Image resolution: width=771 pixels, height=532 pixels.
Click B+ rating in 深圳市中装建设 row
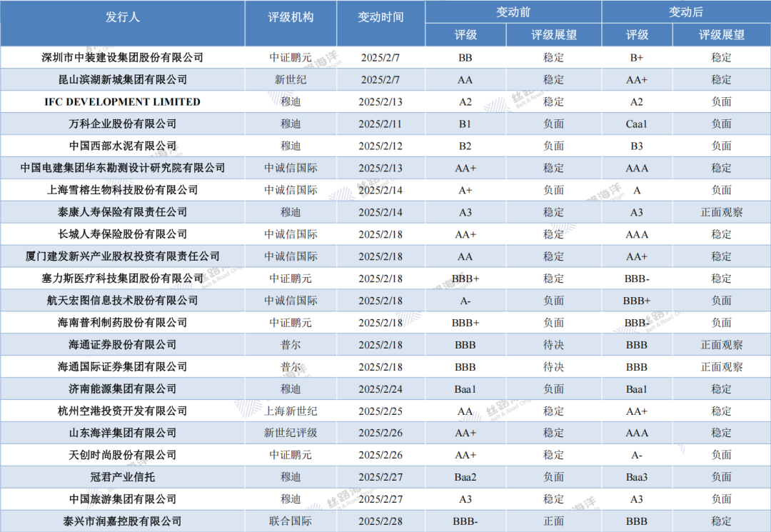pyautogui.click(x=636, y=58)
